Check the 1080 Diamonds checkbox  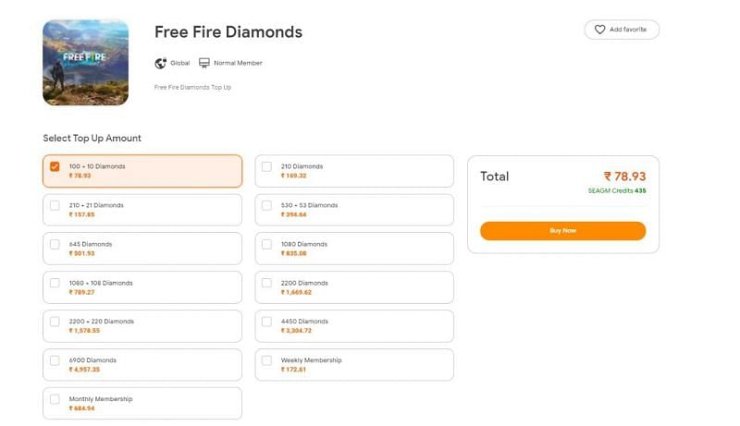tap(267, 244)
